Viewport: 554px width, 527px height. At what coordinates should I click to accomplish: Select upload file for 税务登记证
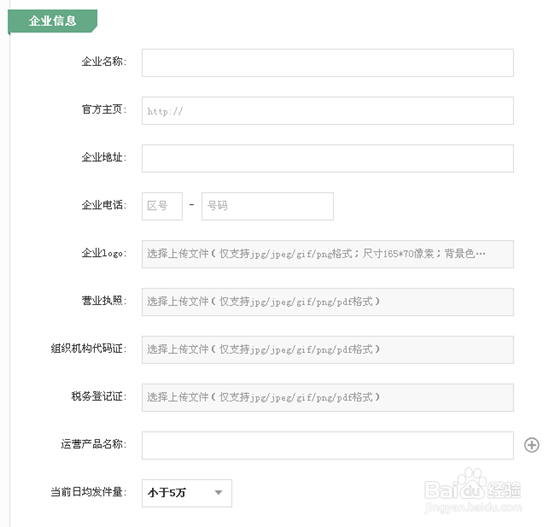click(328, 398)
